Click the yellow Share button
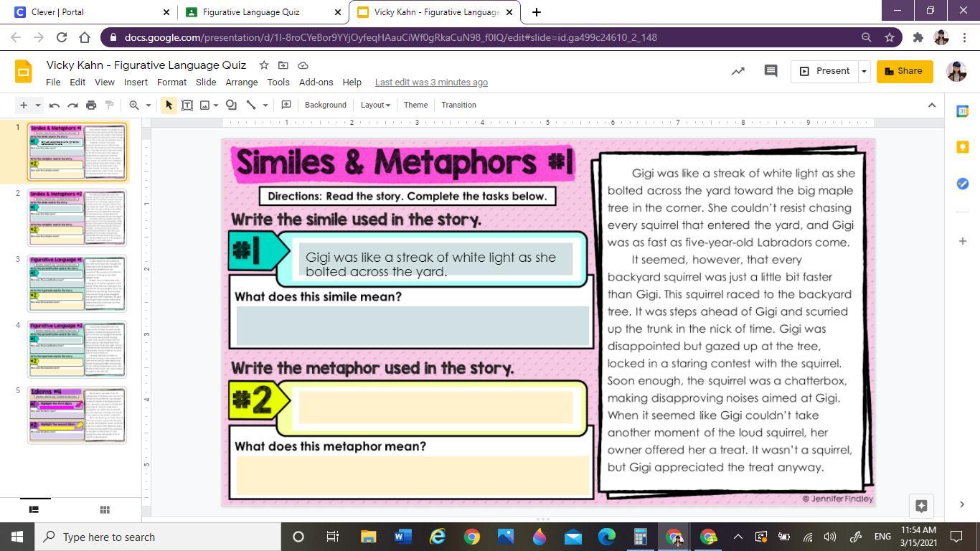 [x=905, y=71]
